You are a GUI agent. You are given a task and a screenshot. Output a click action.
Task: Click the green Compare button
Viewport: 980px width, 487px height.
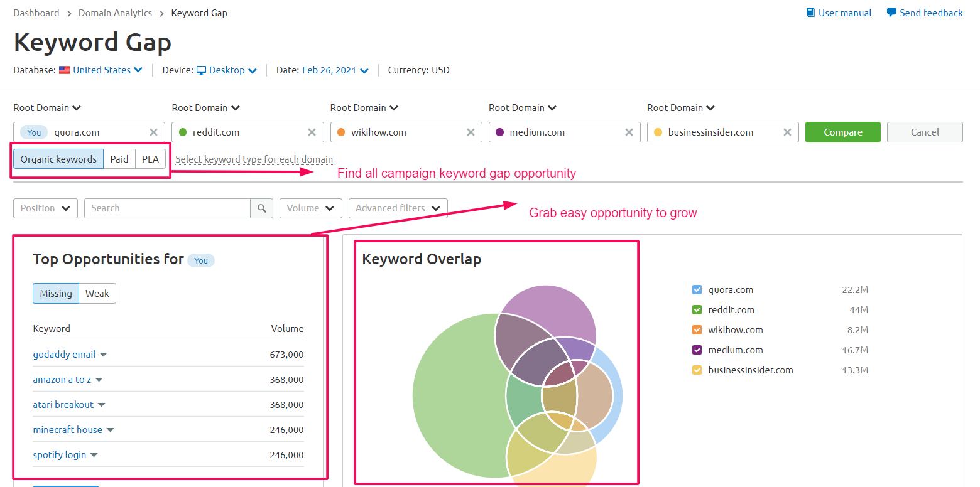click(843, 132)
